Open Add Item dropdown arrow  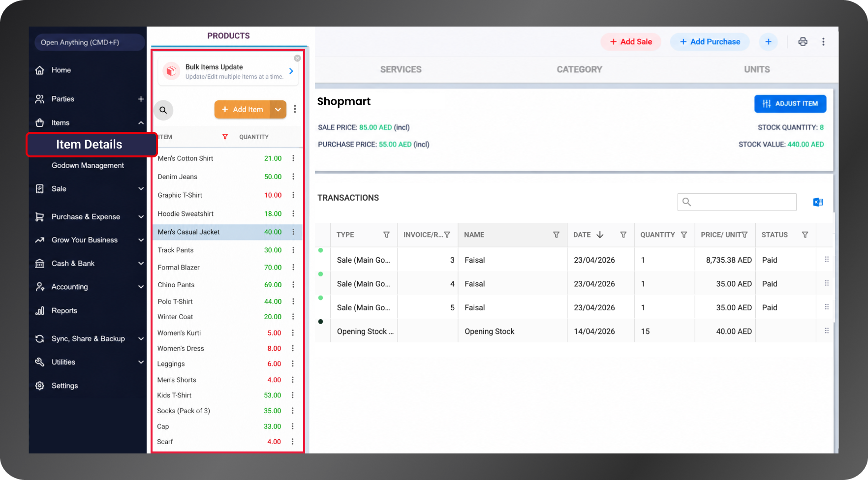click(278, 110)
